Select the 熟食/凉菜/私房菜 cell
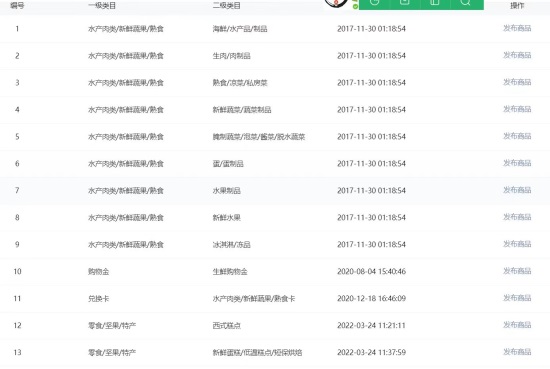Screen dimensions: 550x369 [x=240, y=83]
